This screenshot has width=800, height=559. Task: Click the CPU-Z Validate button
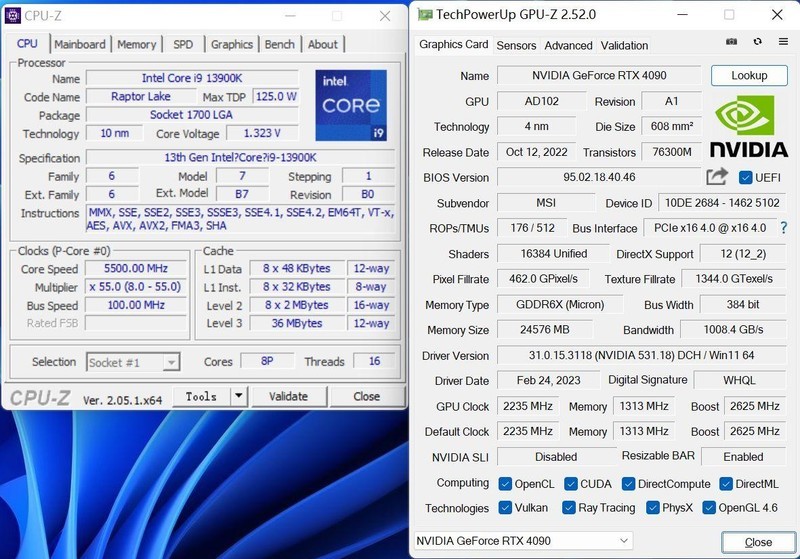pos(288,396)
